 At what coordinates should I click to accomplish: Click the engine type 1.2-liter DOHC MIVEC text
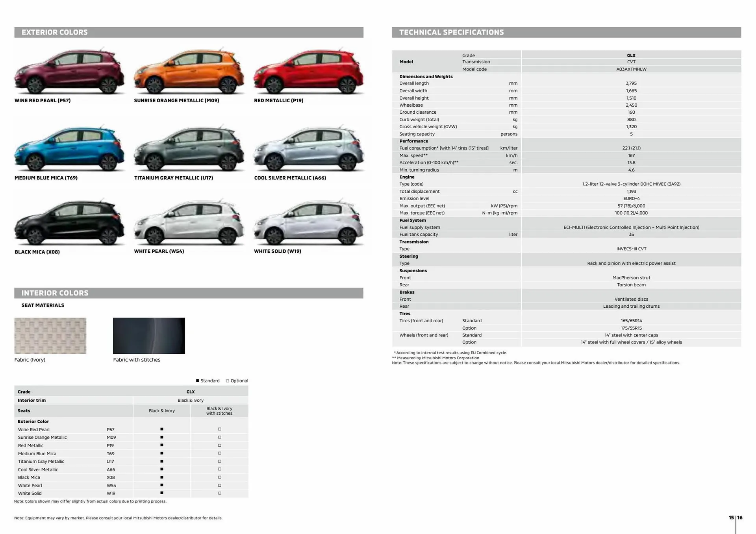pos(631,184)
